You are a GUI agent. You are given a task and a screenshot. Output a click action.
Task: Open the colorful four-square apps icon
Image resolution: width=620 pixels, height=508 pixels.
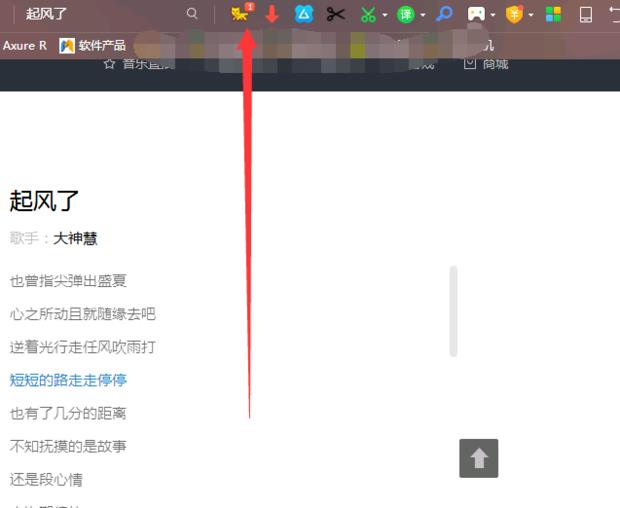point(553,15)
